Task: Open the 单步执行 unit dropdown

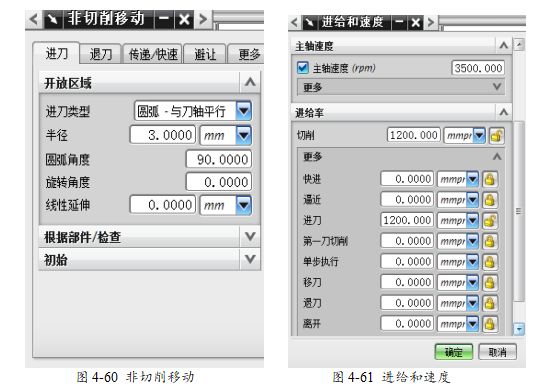Action: [x=472, y=262]
